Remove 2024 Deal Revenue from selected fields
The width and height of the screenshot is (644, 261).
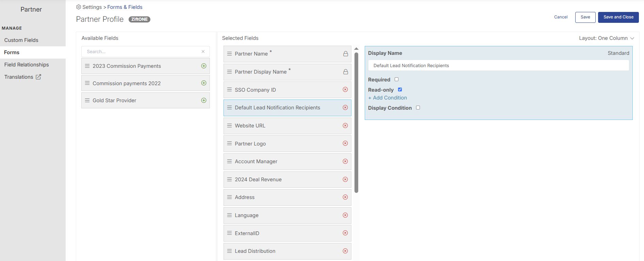[345, 179]
